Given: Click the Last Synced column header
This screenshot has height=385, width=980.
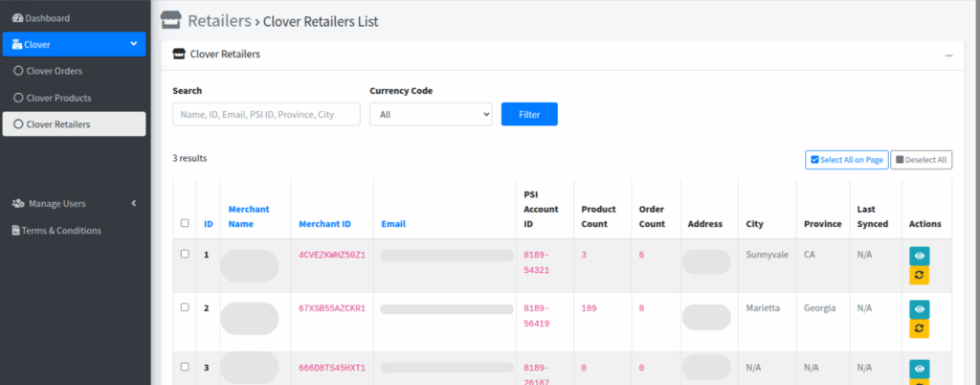Looking at the screenshot, I should coord(873,216).
